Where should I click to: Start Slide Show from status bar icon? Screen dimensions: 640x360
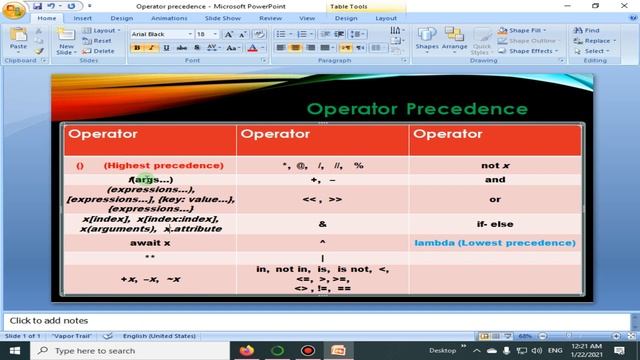(507, 336)
